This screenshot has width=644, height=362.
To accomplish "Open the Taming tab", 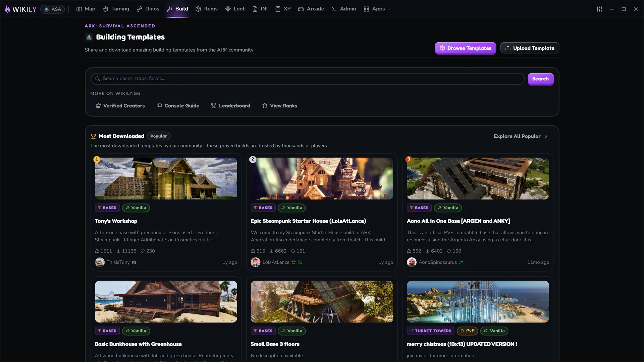I will click(x=116, y=9).
